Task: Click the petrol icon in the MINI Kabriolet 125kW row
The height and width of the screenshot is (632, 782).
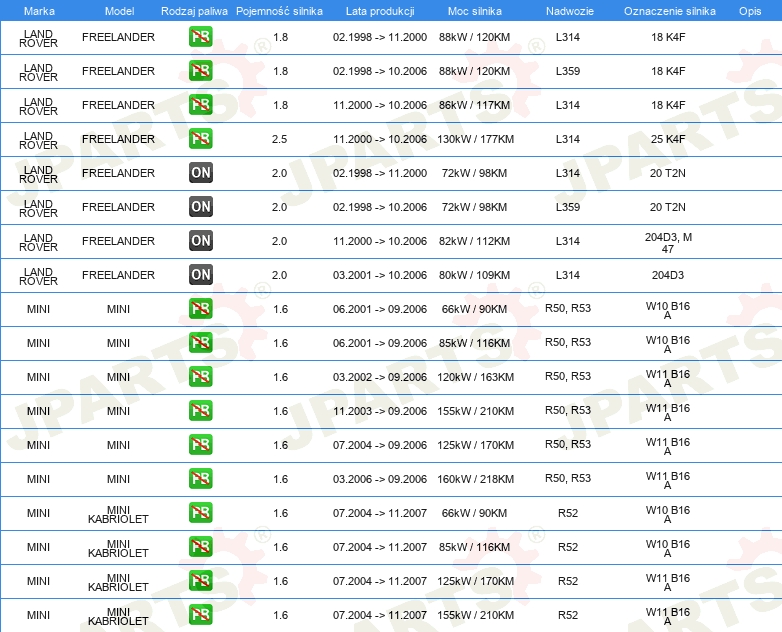Action: [200, 581]
